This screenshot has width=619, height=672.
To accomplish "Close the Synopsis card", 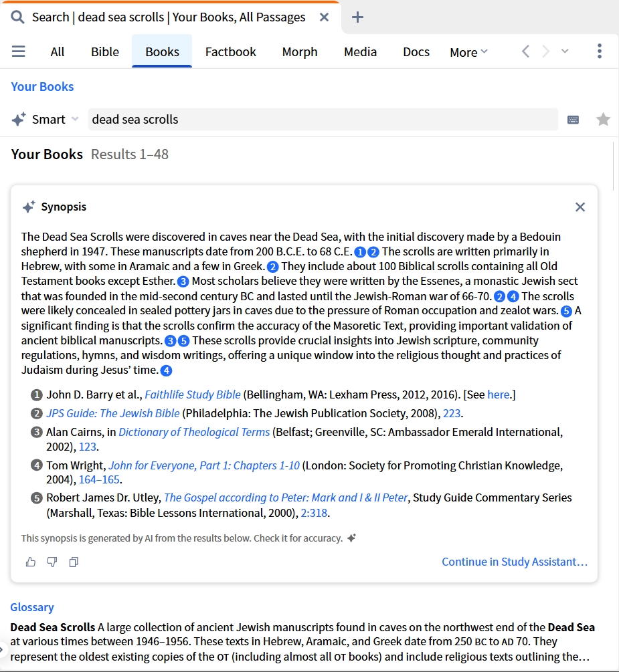I will [x=580, y=207].
